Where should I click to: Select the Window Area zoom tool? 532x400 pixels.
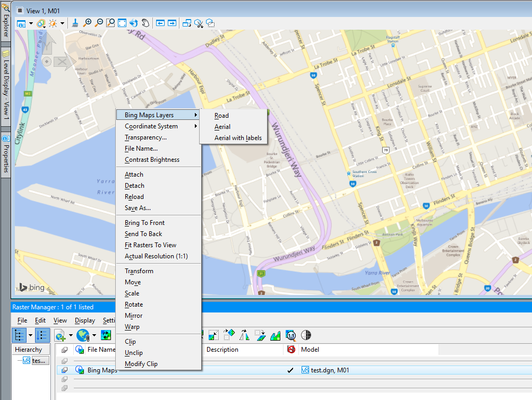pyautogui.click(x=110, y=23)
